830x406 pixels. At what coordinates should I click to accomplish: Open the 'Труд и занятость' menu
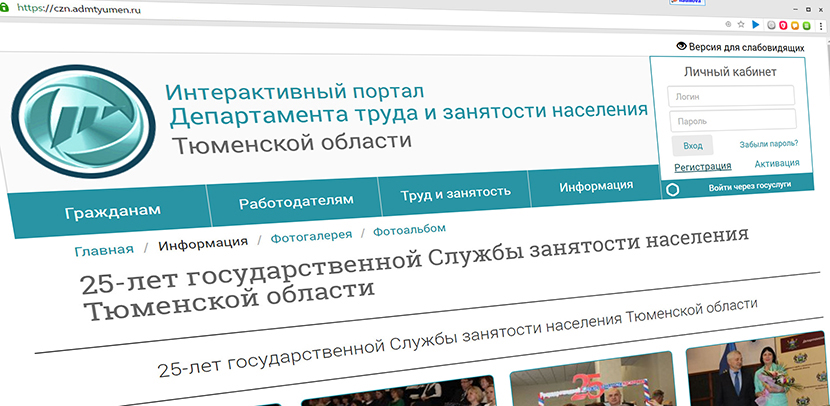tap(455, 193)
